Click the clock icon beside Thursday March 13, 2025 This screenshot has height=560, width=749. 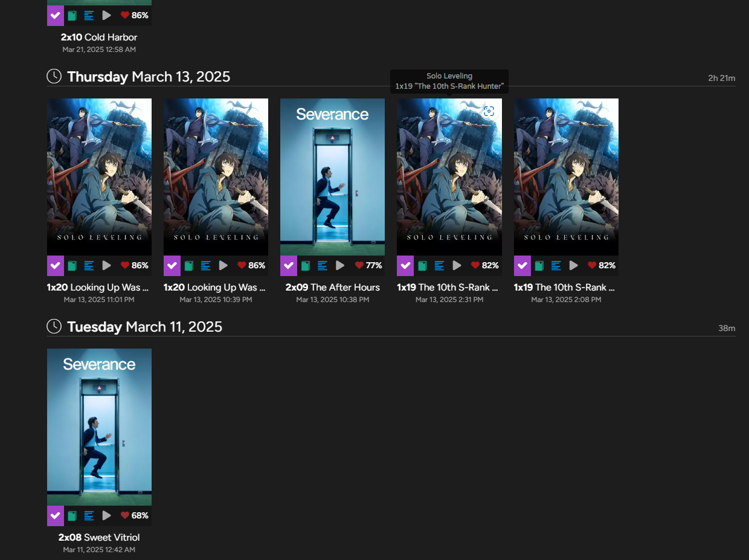[54, 76]
